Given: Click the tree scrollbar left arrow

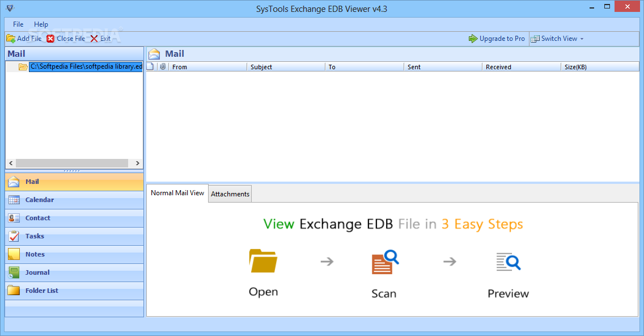Looking at the screenshot, I should (x=11, y=163).
